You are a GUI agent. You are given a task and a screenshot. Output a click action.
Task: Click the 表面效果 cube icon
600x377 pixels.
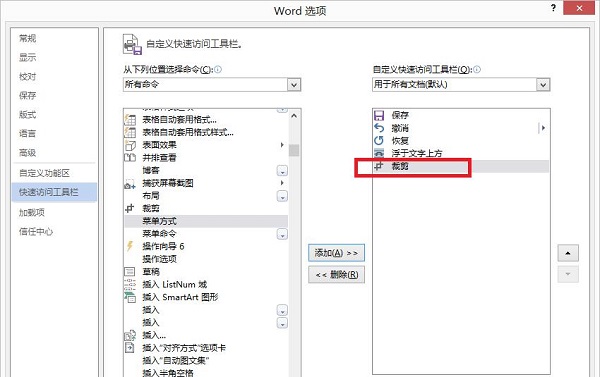130,145
